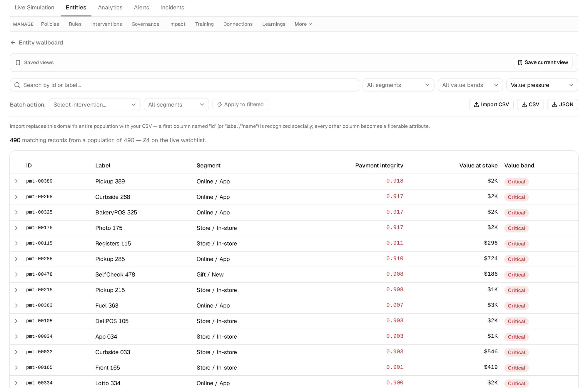Switch to the Analytics tab
The height and width of the screenshot is (388, 588).
[x=110, y=8]
